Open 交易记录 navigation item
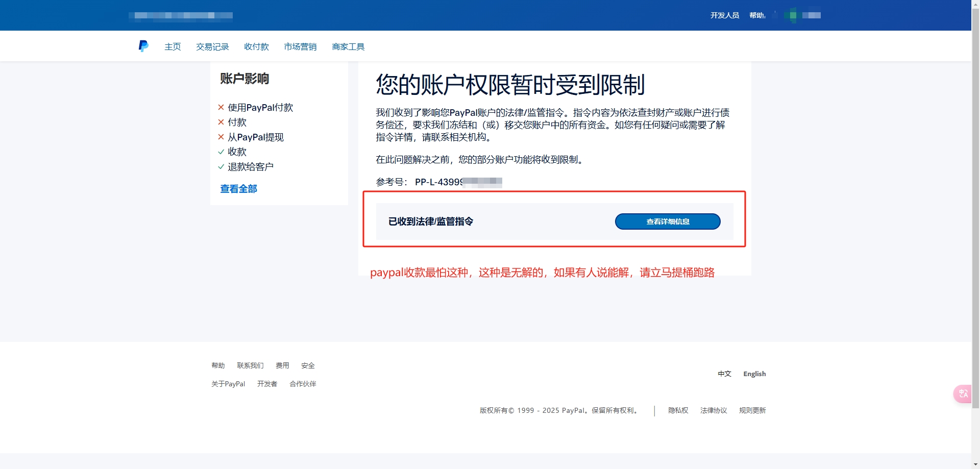 click(x=212, y=47)
